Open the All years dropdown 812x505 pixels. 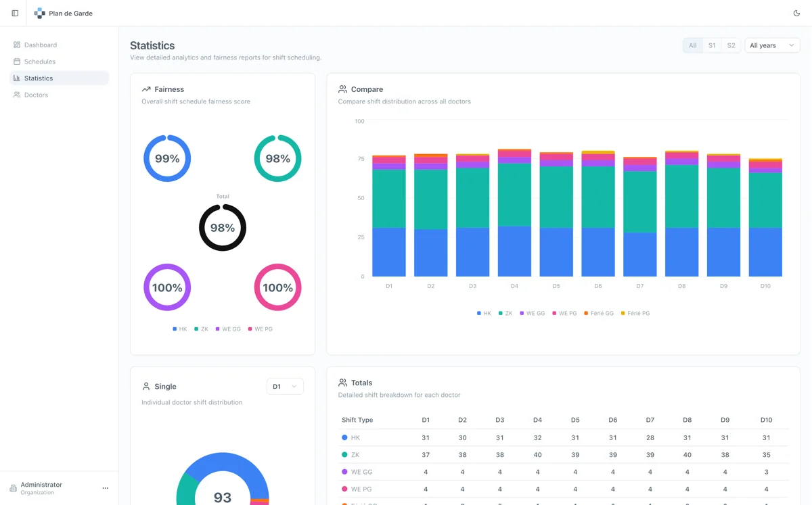coord(771,45)
